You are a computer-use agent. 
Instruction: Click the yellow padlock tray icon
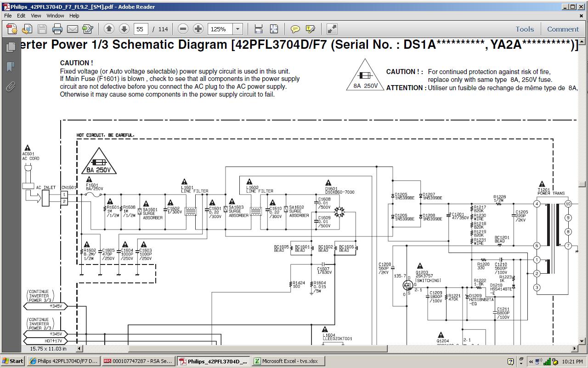click(x=554, y=361)
